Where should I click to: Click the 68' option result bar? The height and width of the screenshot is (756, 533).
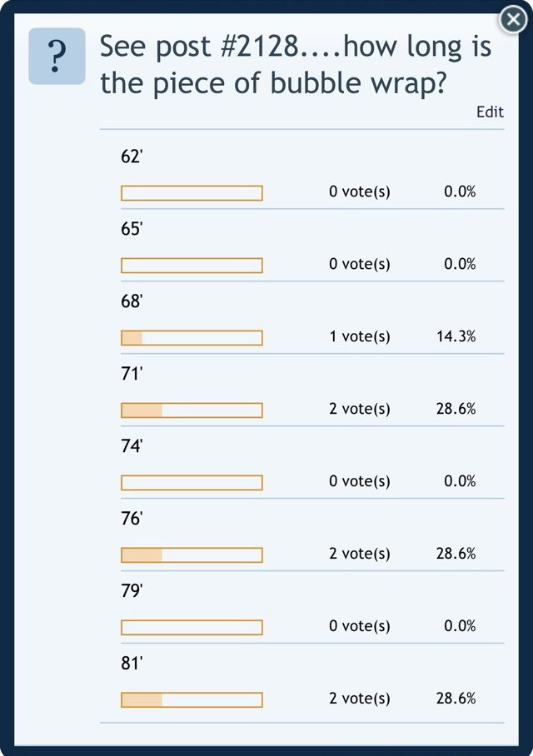pos(192,337)
